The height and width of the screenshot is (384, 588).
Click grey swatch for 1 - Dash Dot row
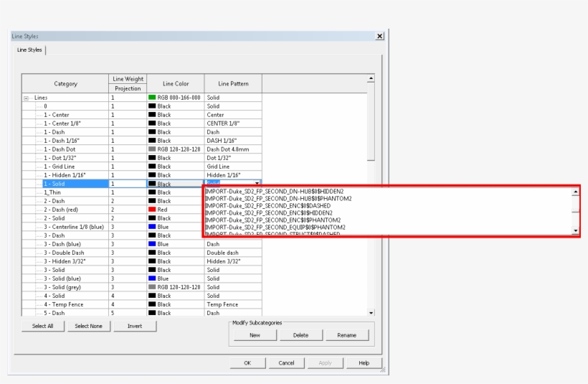click(152, 149)
